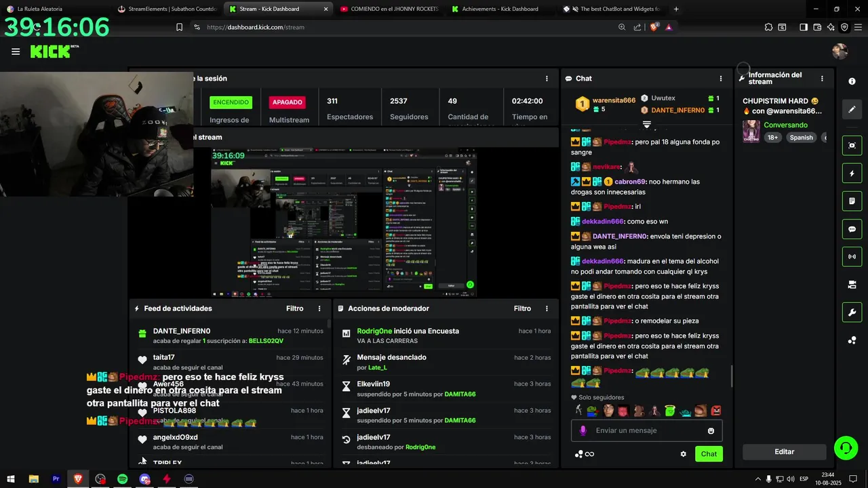This screenshot has height=488, width=868.
Task: Click warensita666 top gifter name
Action: pos(614,100)
